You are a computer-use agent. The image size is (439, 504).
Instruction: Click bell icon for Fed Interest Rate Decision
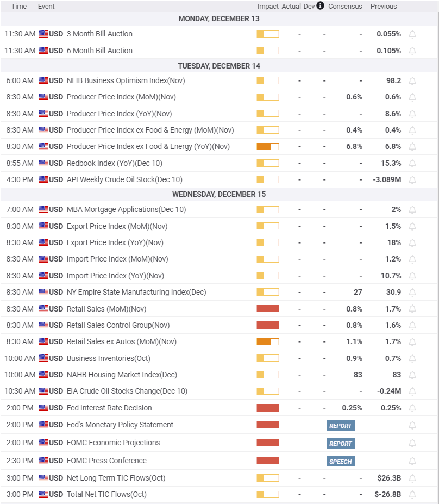(412, 408)
